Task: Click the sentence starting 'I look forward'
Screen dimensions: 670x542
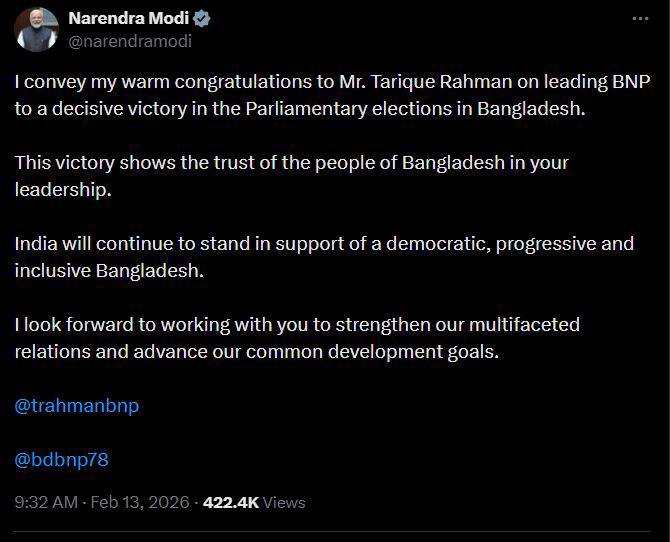Action: click(x=296, y=325)
